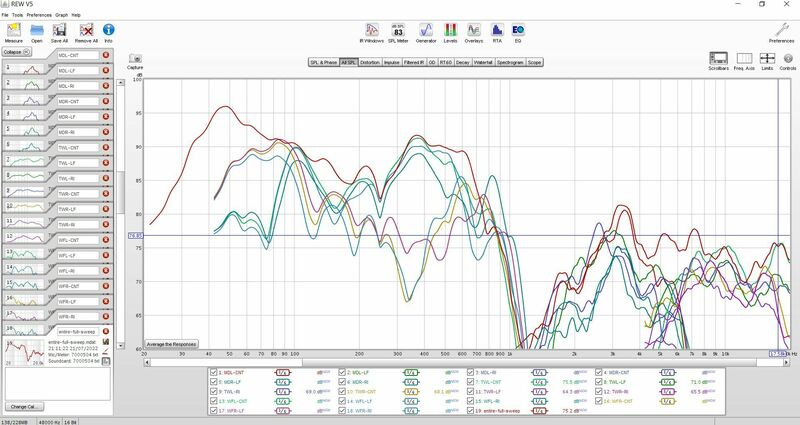Open the Help menu
This screenshot has width=800, height=425.
tap(76, 15)
